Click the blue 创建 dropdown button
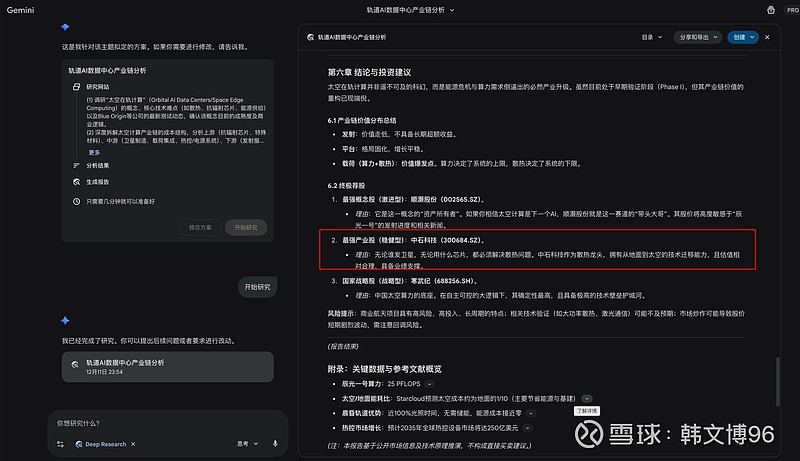This screenshot has width=800, height=461. click(x=743, y=37)
